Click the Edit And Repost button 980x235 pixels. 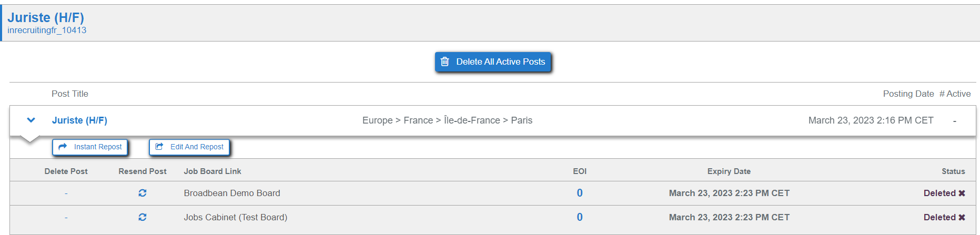[189, 147]
